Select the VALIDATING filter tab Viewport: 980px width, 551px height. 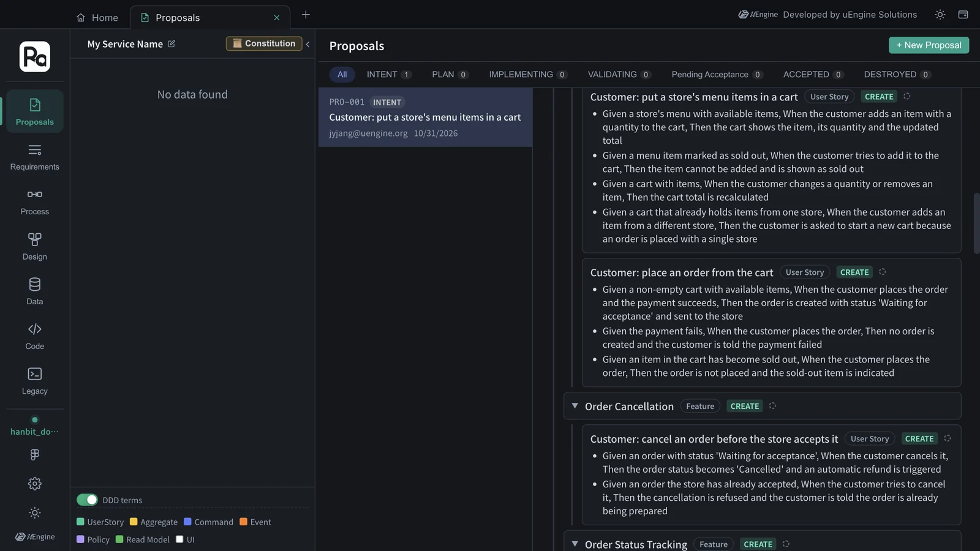(619, 75)
